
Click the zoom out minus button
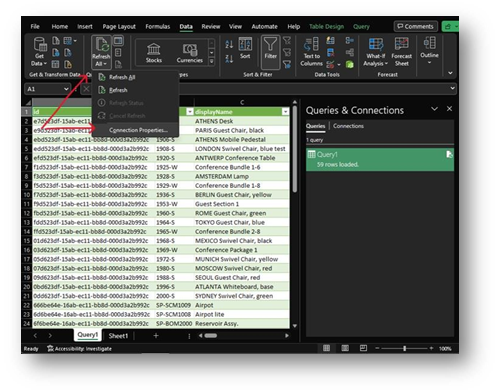pyautogui.click(x=377, y=348)
